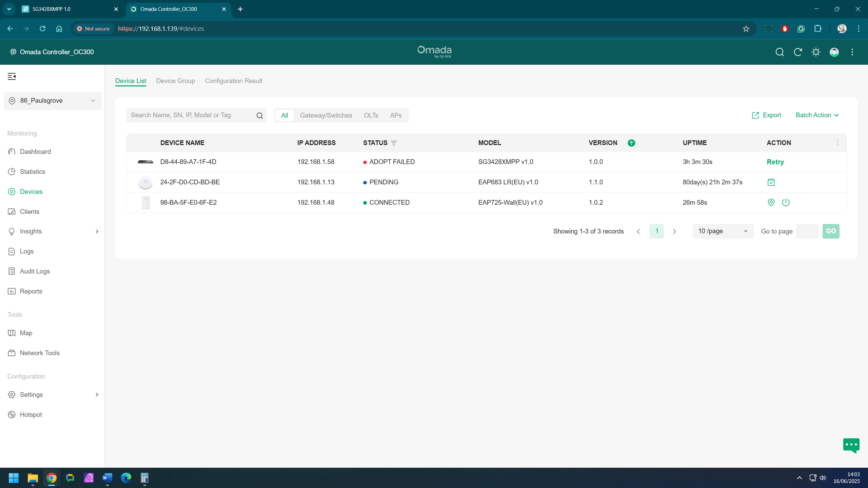Open Microsoft Edge from the taskbar
868x488 pixels.
(126, 478)
